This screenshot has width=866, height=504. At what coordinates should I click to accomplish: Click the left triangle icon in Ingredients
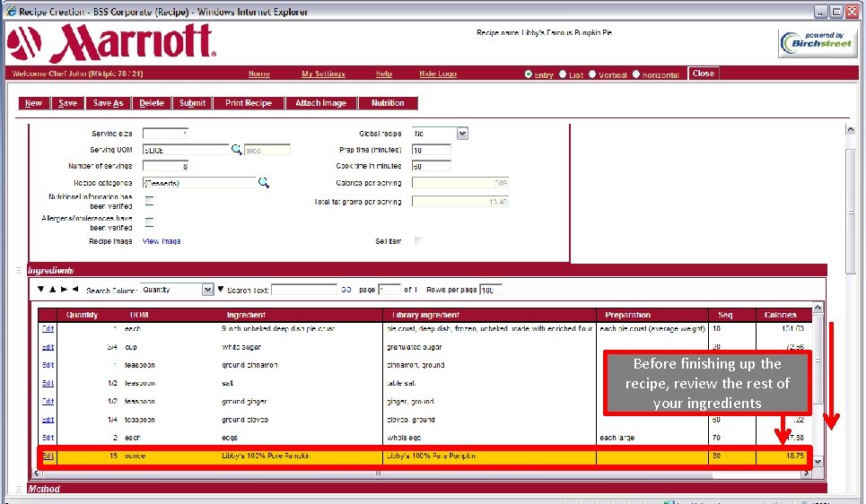point(75,290)
